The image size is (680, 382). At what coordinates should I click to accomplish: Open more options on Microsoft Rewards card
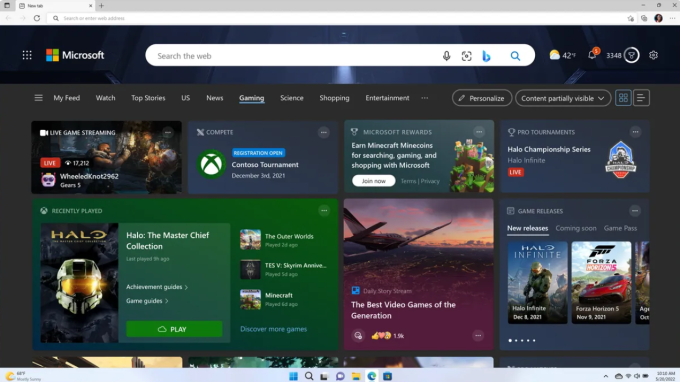pyautogui.click(x=479, y=132)
